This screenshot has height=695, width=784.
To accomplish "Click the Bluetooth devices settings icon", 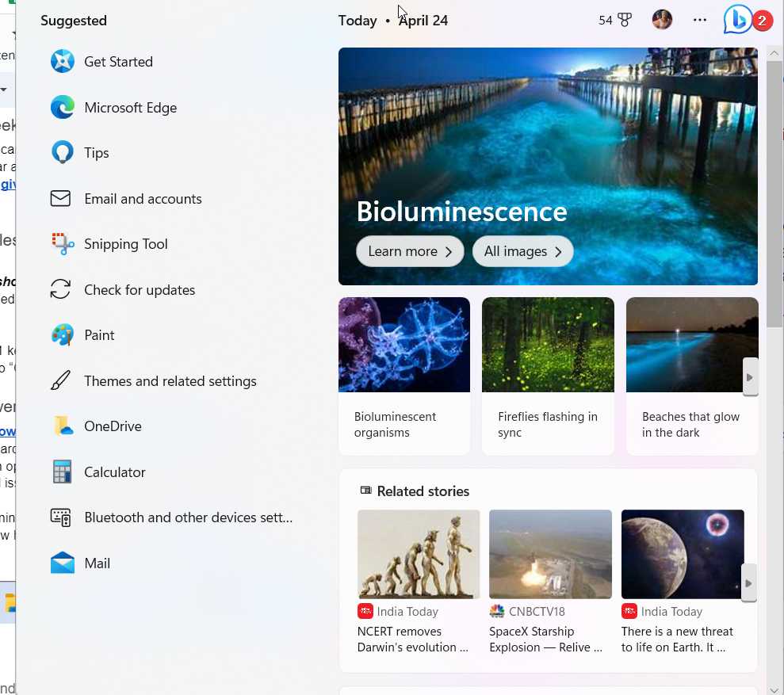I will click(x=60, y=517).
